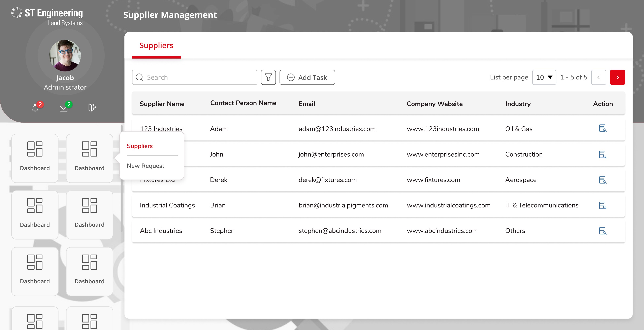Click the contact name Stephen
Image resolution: width=644 pixels, height=330 pixels.
pos(222,231)
